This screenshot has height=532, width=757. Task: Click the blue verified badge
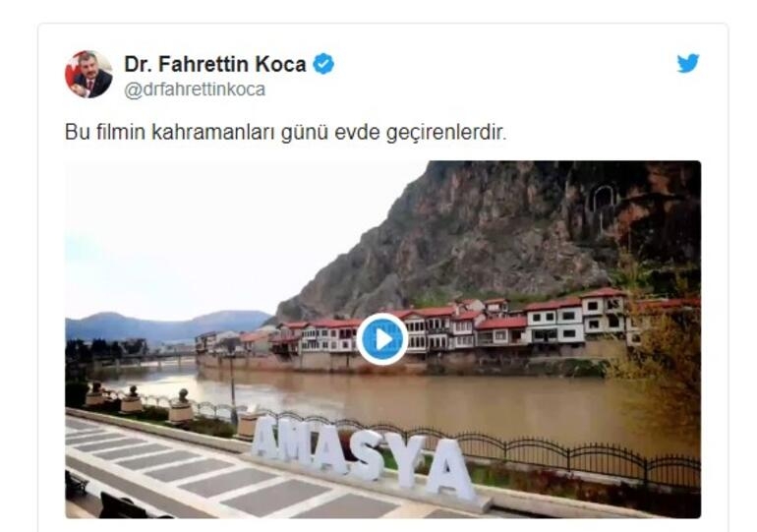coord(323,64)
